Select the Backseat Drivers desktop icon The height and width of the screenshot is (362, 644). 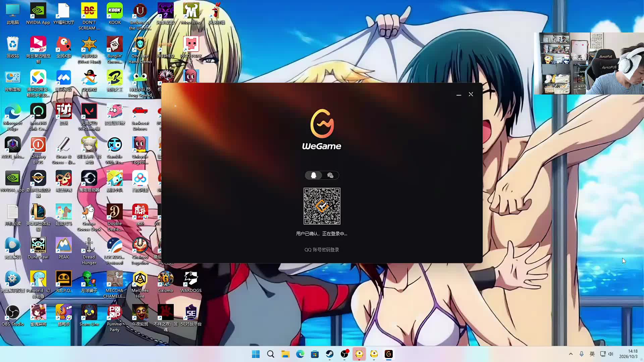pos(140,117)
